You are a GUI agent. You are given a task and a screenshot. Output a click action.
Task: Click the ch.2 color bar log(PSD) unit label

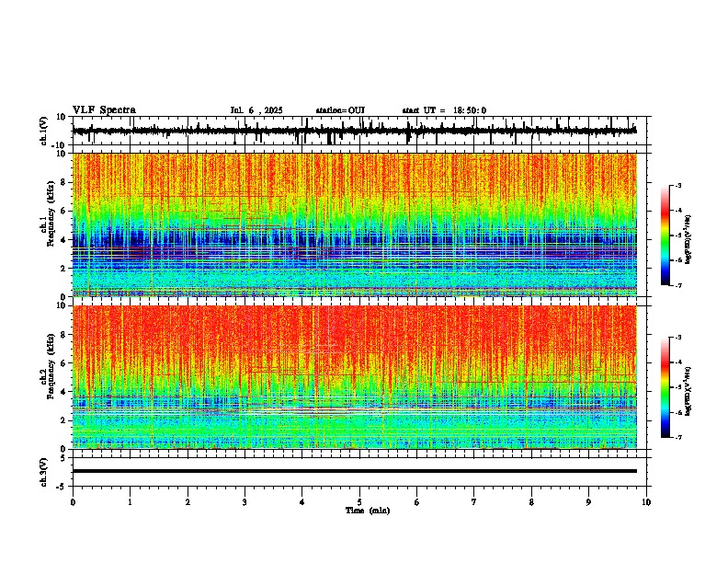(688, 391)
